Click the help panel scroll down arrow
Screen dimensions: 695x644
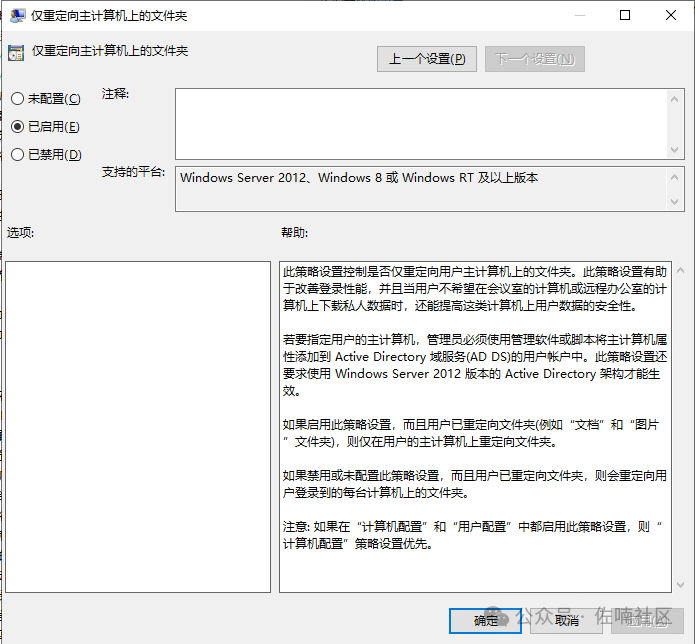tap(680, 585)
